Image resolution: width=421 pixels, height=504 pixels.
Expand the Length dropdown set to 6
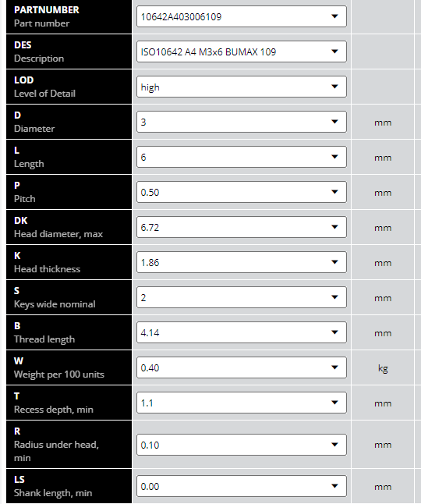pos(242,157)
